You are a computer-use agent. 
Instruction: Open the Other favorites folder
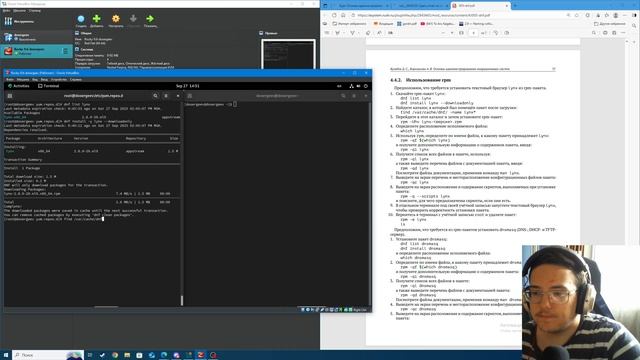tap(610, 24)
